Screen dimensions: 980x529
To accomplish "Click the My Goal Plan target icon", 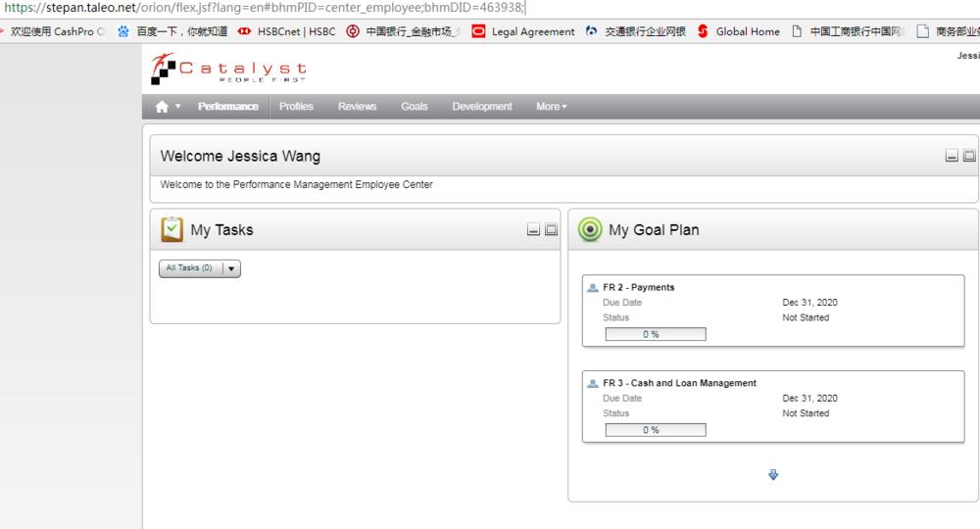I will [x=589, y=229].
